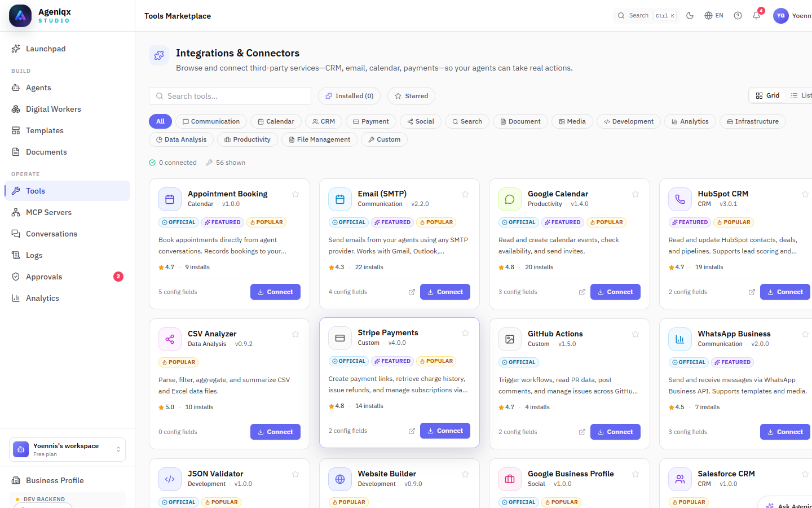This screenshot has width=812, height=508.
Task: Open HubSpot CRM external link icon
Action: [752, 292]
